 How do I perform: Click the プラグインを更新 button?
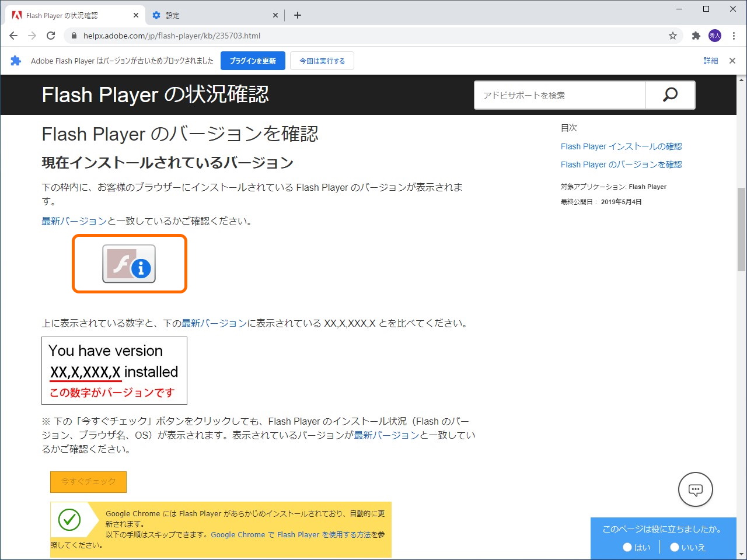253,60
